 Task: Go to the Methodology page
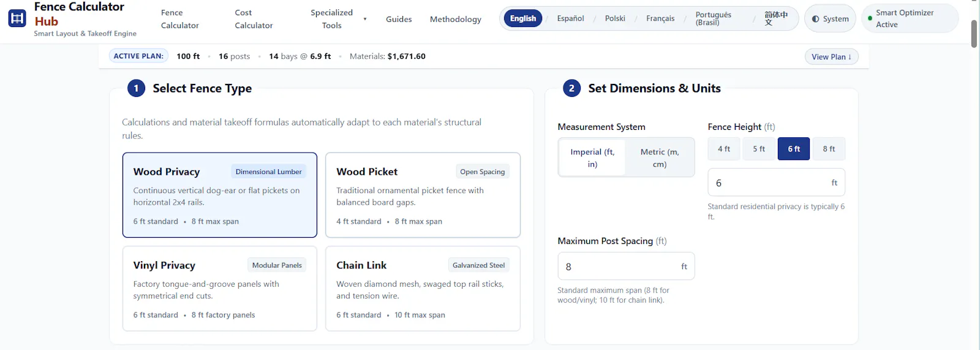[456, 19]
